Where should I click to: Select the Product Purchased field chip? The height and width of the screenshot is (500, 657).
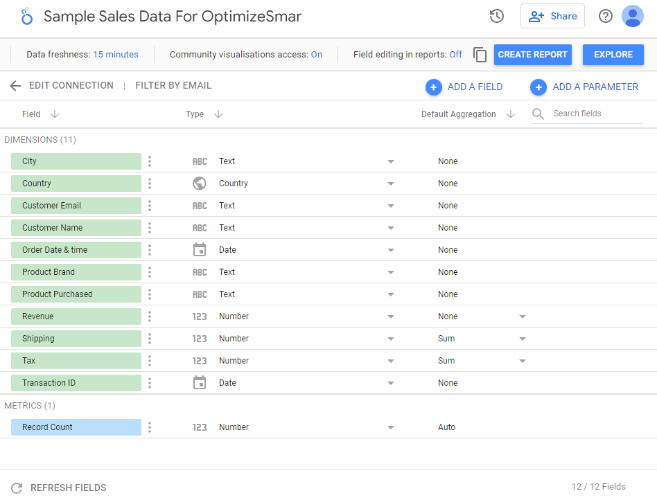(x=76, y=294)
